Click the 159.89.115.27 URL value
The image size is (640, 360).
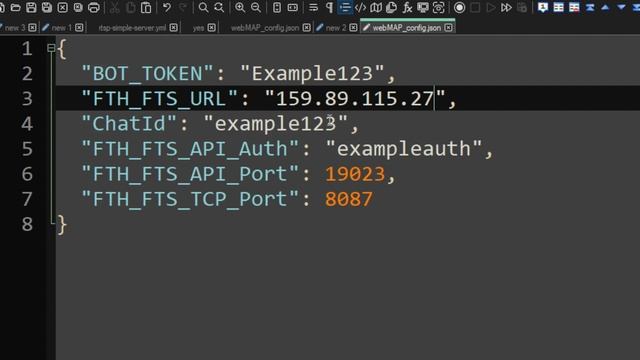point(355,99)
